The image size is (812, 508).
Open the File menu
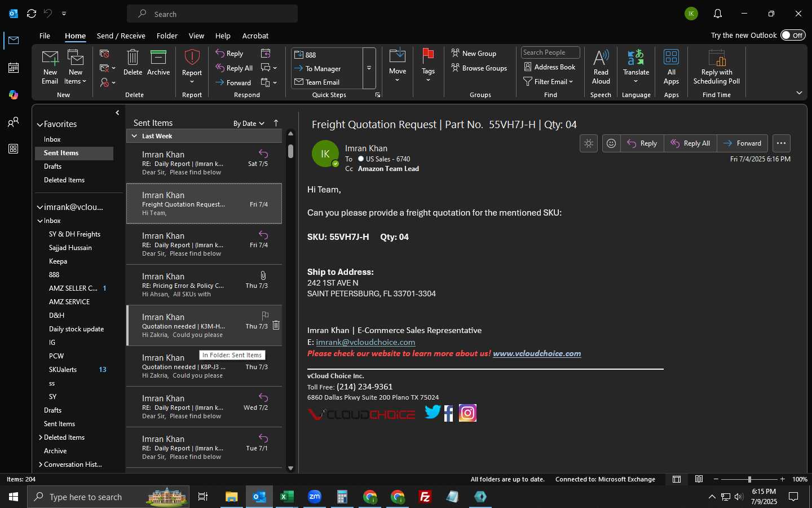[45, 36]
